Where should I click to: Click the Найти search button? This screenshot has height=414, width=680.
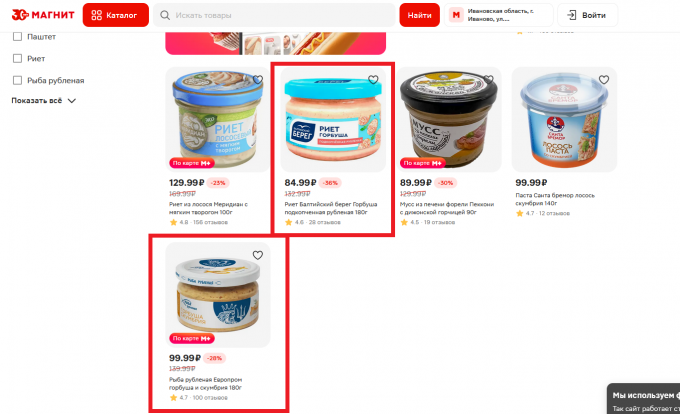tap(419, 15)
